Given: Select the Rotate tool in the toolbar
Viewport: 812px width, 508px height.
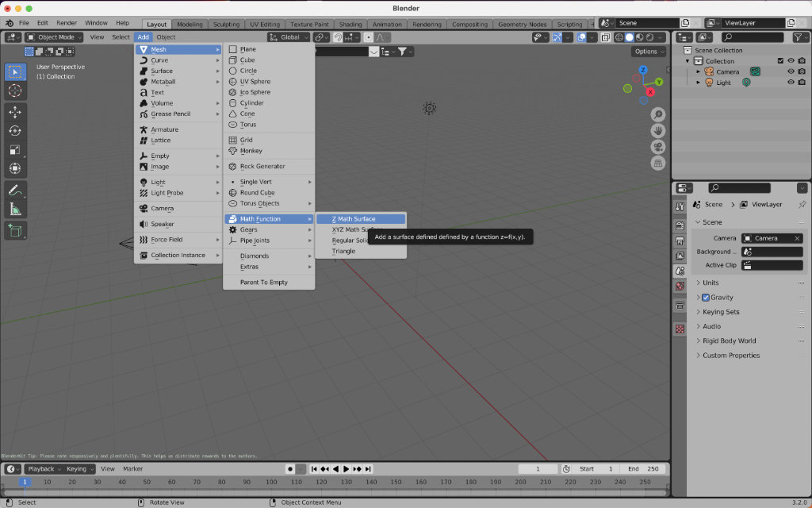Looking at the screenshot, I should click(x=15, y=131).
